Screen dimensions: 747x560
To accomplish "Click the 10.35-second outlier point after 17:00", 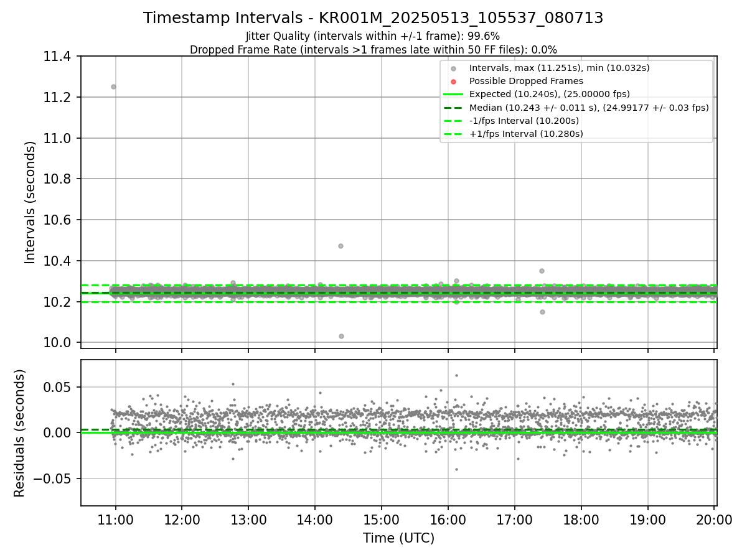I will click(542, 271).
